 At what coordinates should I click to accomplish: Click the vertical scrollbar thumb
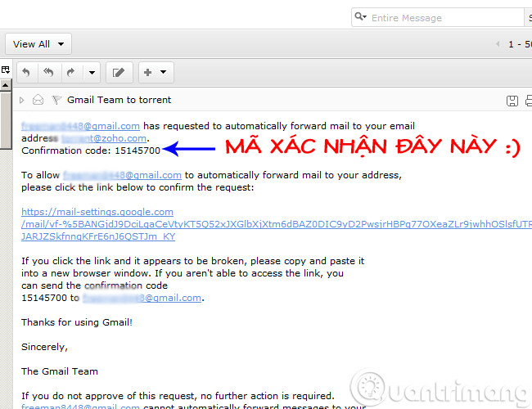click(6, 120)
